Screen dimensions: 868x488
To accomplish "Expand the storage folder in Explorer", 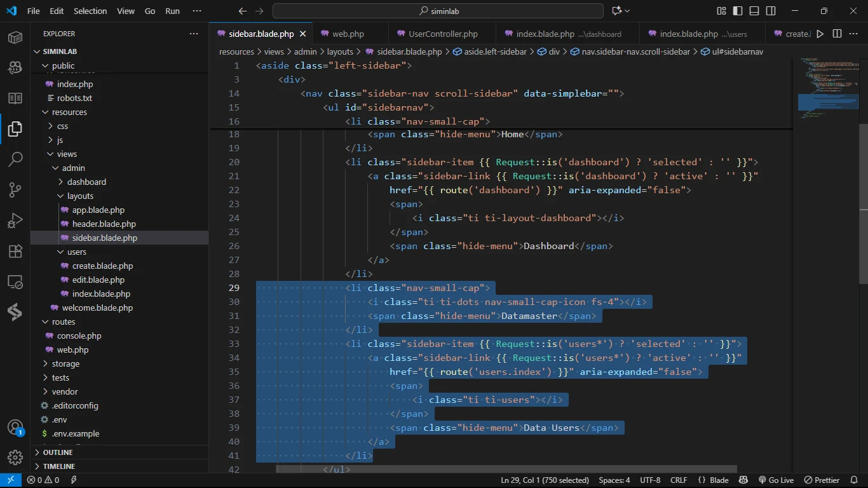I will pyautogui.click(x=65, y=363).
